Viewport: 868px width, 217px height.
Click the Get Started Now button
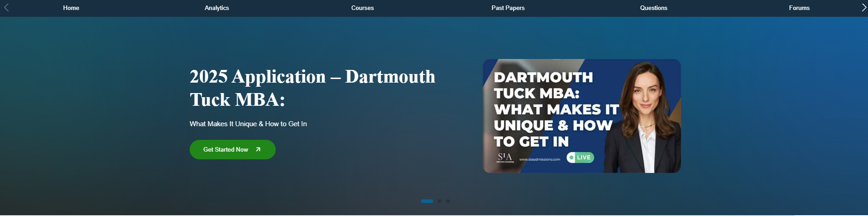(x=232, y=149)
